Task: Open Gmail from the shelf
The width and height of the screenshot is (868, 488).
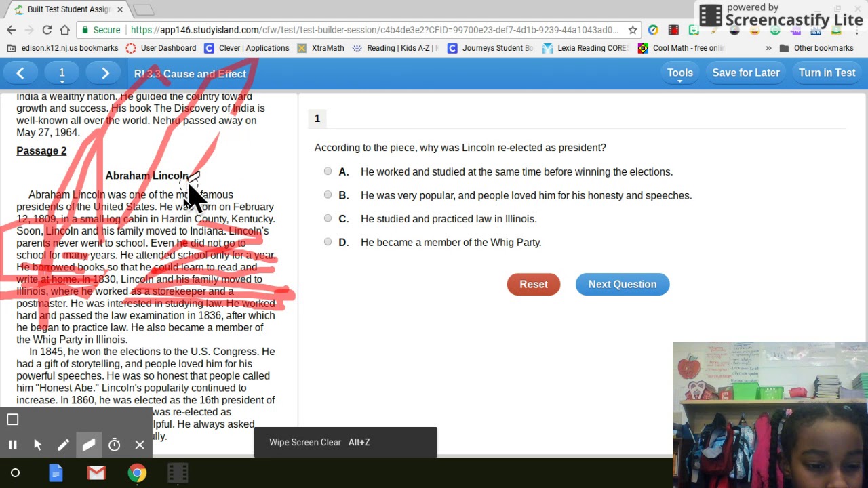Action: click(x=96, y=473)
